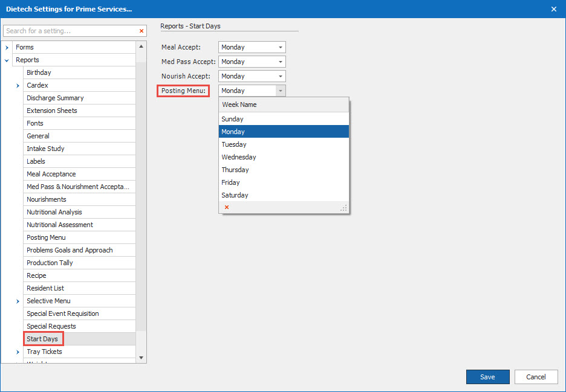Click the Week Name column header
The image size is (566, 392).
click(284, 104)
